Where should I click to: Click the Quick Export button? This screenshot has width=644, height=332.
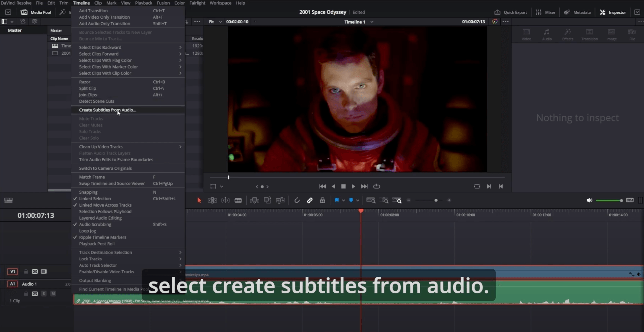pos(510,12)
